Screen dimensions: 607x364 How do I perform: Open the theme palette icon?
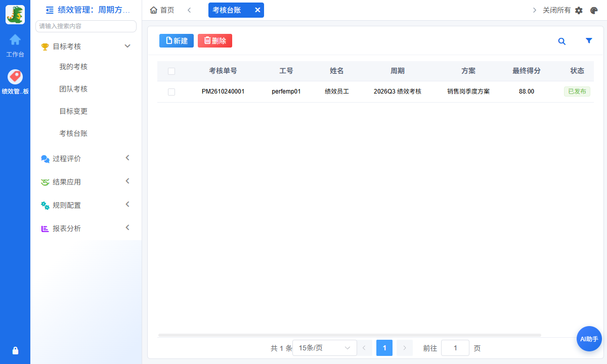coord(594,10)
